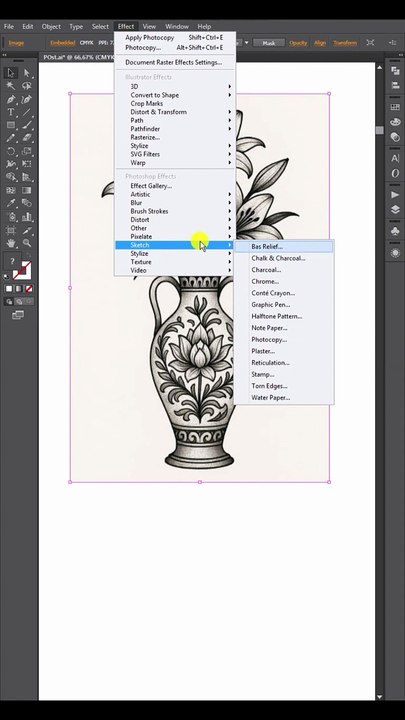Select the Selection tool (black arrow)
Image resolution: width=405 pixels, height=720 pixels.
[11, 73]
